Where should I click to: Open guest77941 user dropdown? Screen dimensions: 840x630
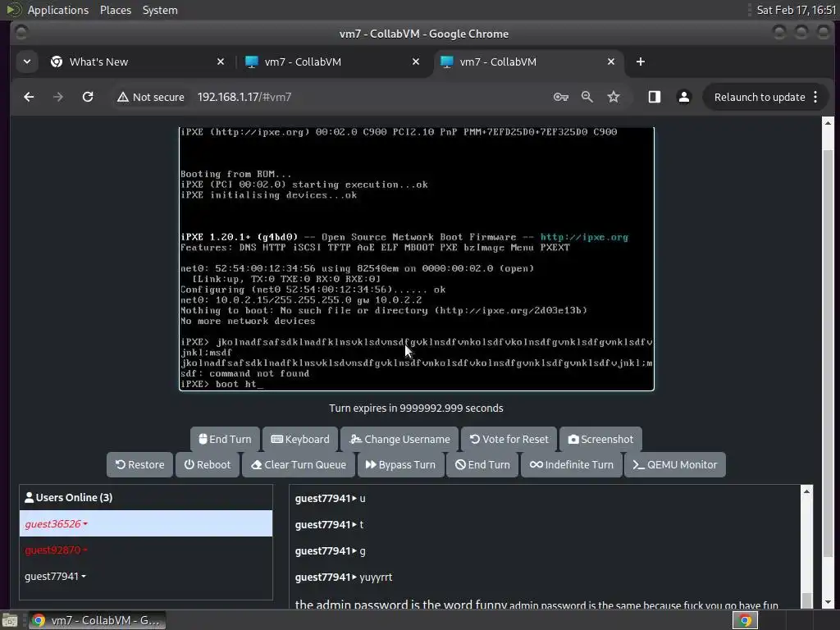click(55, 577)
